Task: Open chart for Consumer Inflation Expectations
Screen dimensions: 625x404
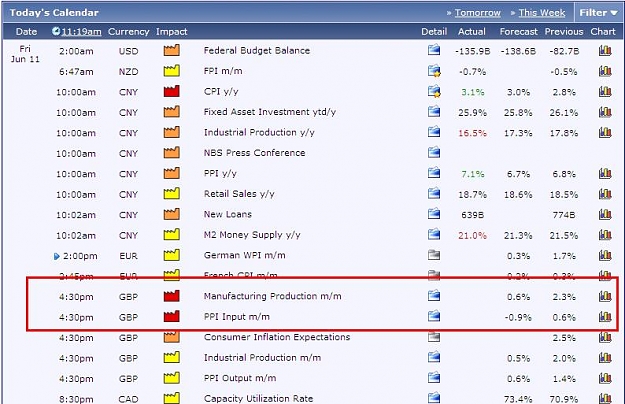Action: pyautogui.click(x=605, y=337)
